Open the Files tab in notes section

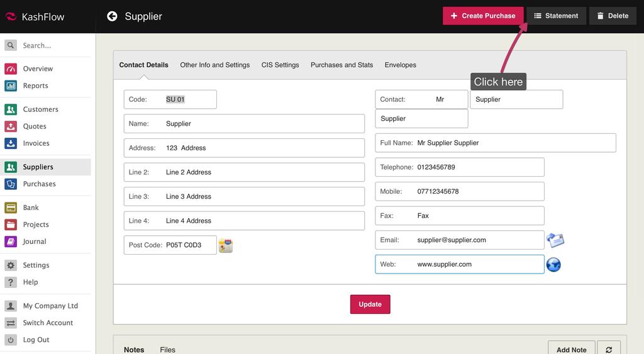[167, 350]
